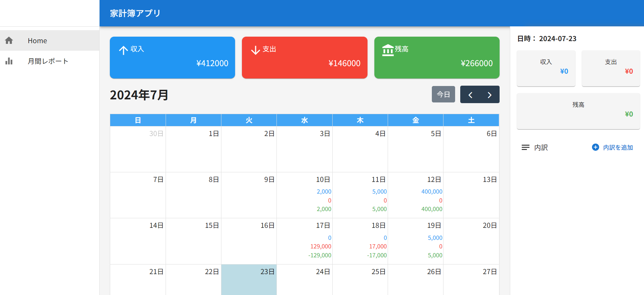Click the plus circle icon for adding breakdown
The width and height of the screenshot is (644, 295).
point(595,147)
